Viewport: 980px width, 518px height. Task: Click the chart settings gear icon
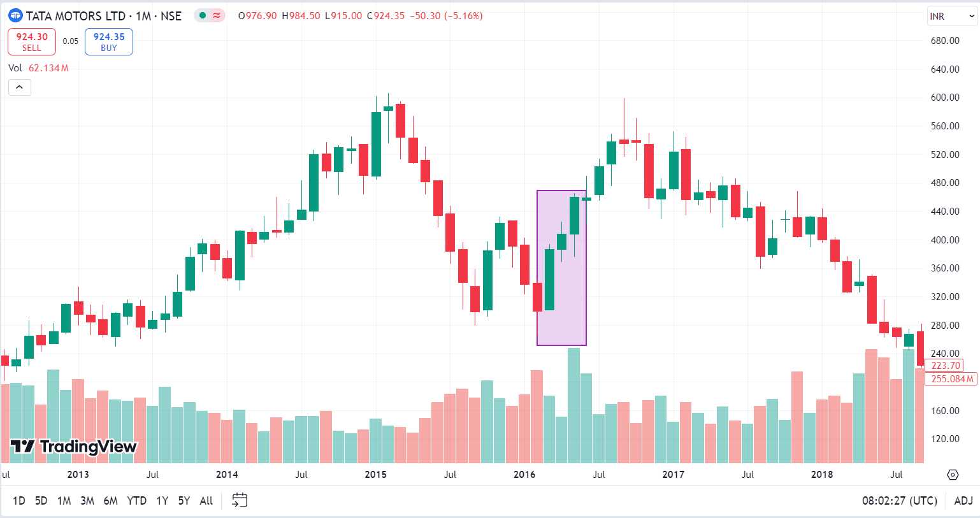tap(953, 475)
